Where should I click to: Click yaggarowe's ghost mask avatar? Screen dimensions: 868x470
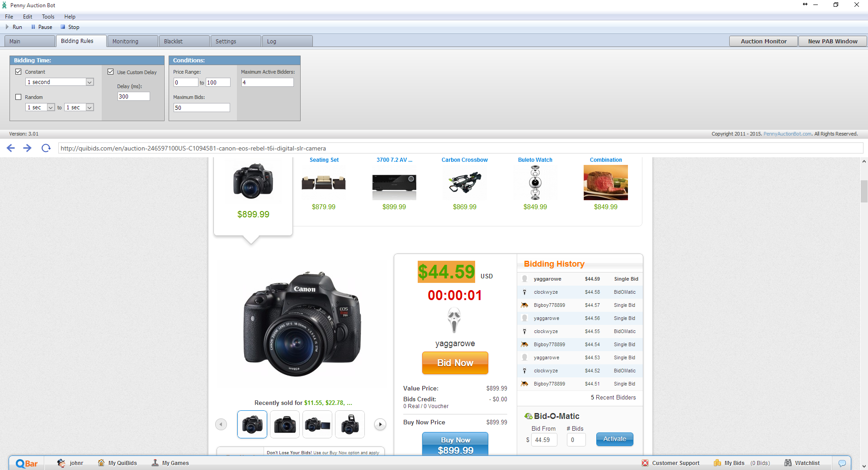tap(454, 320)
